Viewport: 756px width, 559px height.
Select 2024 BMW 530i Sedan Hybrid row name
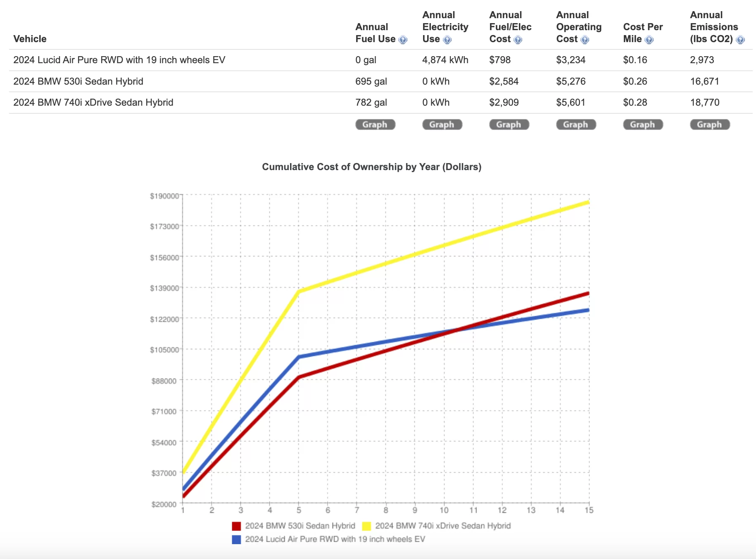point(78,81)
